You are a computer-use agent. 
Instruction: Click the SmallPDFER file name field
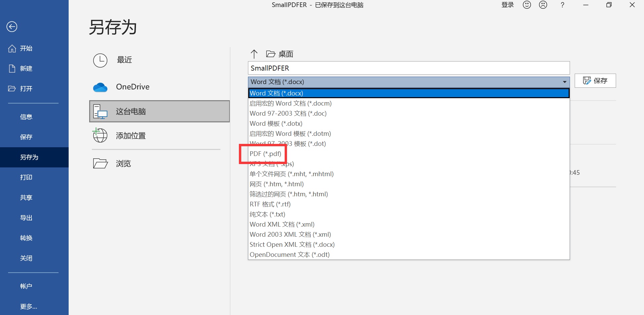[x=408, y=68]
